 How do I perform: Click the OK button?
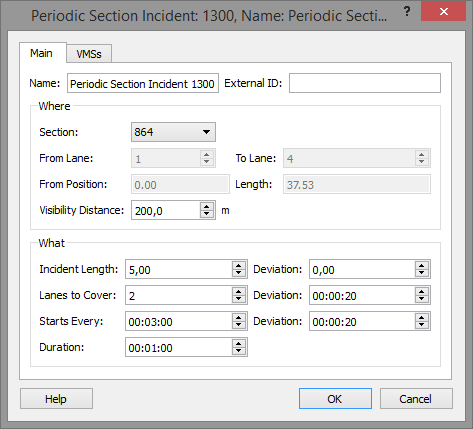click(x=335, y=399)
